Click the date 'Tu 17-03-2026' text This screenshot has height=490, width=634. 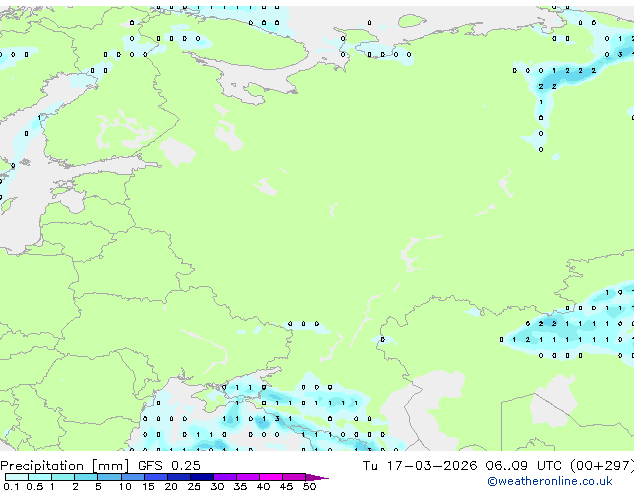[420, 466]
